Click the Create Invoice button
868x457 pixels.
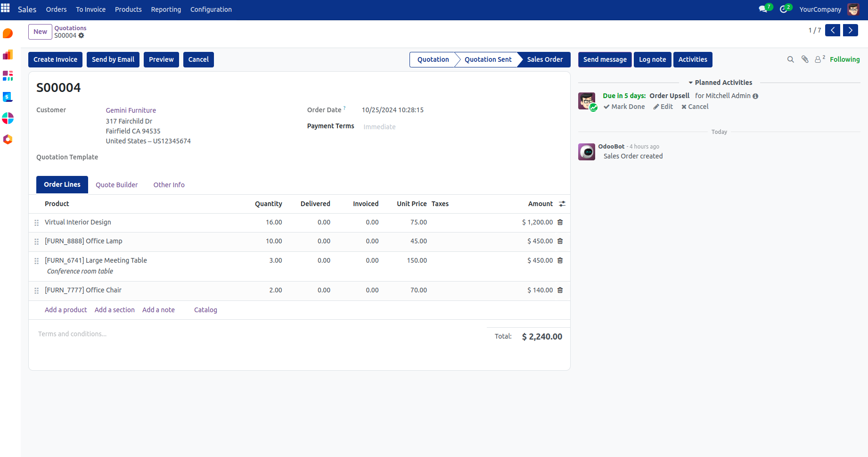click(55, 59)
